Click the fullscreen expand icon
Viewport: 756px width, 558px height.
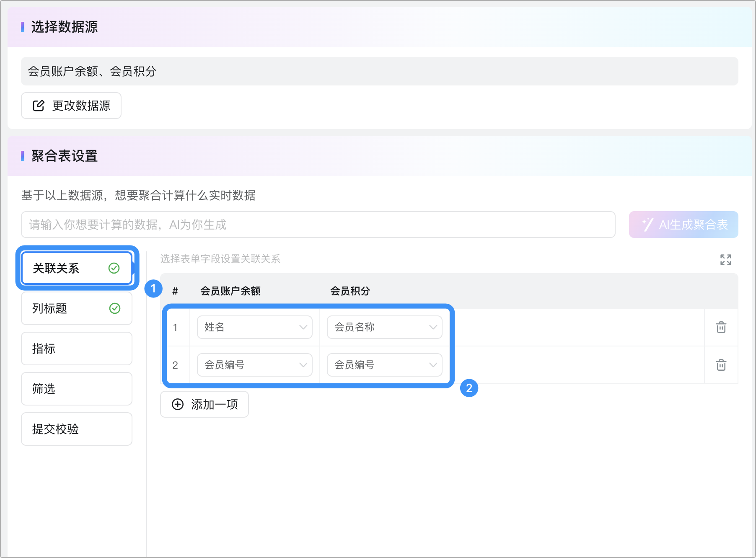pos(725,260)
